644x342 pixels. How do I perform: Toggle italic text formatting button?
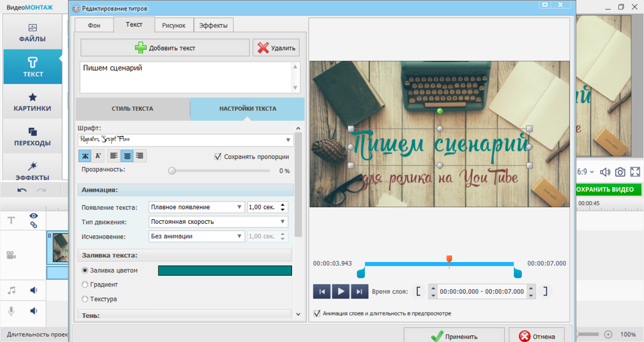[x=98, y=156]
